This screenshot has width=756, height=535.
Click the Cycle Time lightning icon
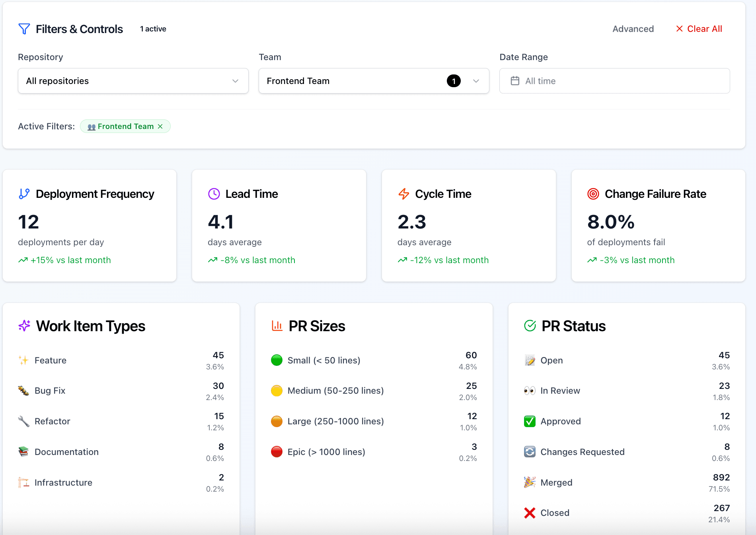(x=403, y=194)
